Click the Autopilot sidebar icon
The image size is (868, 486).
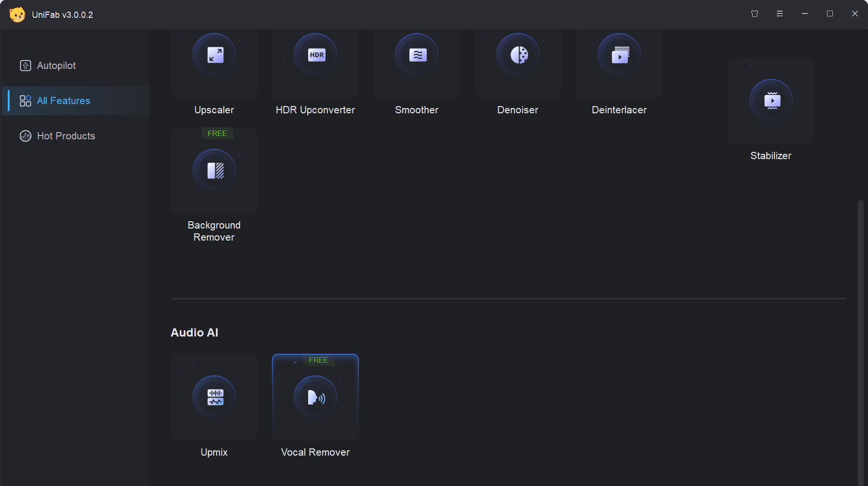pos(26,66)
